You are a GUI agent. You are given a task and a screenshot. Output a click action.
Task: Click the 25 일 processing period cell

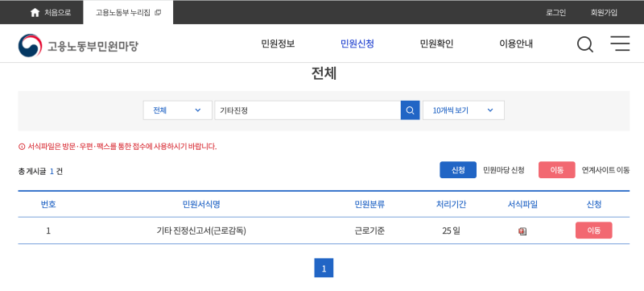tap(451, 231)
